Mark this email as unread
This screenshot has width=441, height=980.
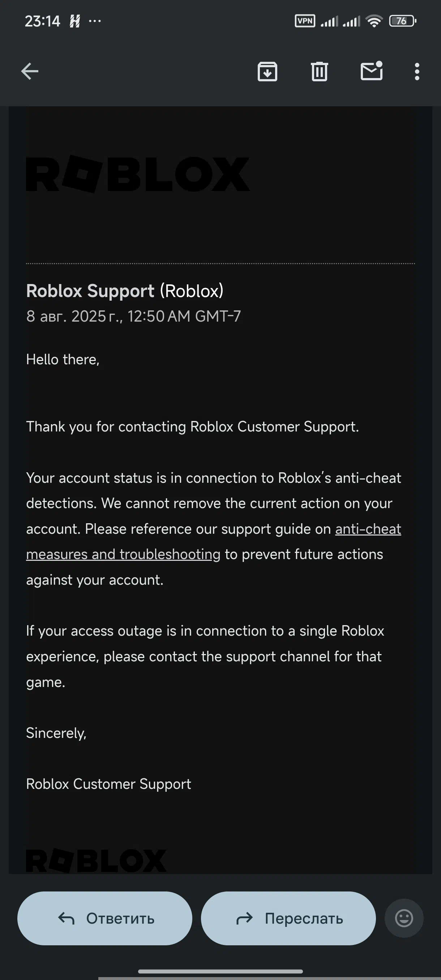tap(371, 71)
